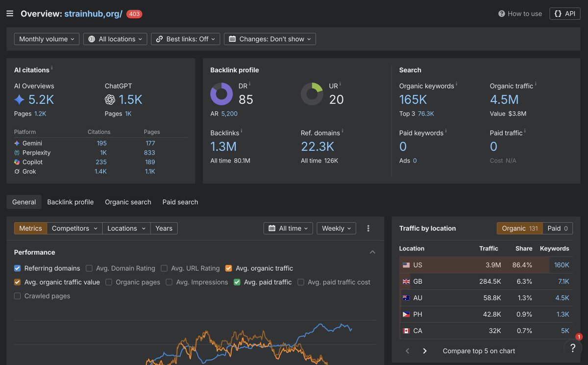
Task: Open Gemini citations value 195
Action: coord(101,143)
